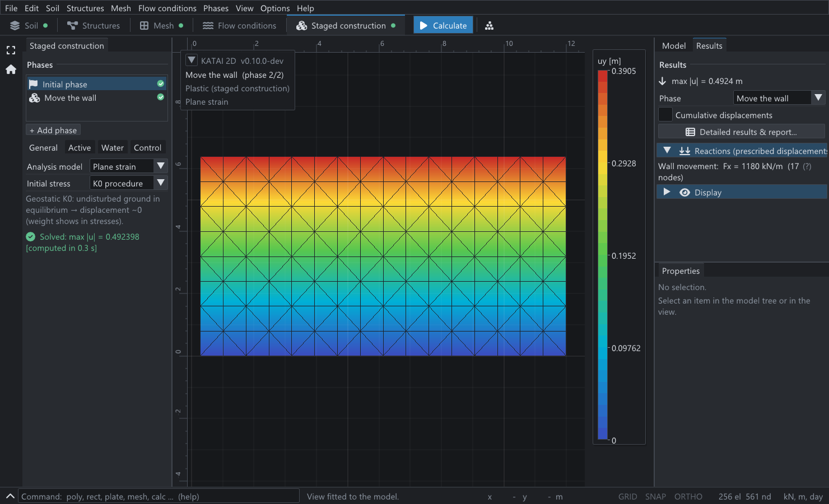Collapse the Reactions section
The height and width of the screenshot is (504, 829).
(667, 151)
